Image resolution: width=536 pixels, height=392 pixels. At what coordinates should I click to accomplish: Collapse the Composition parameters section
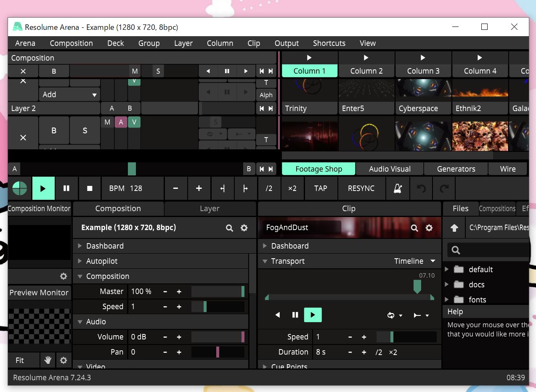pos(80,276)
